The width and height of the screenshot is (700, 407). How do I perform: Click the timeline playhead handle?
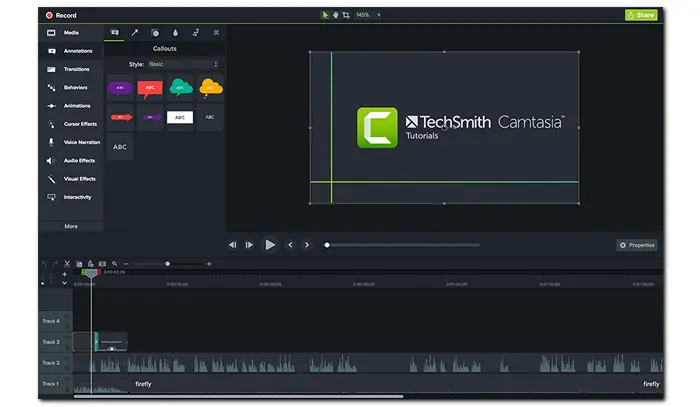point(91,273)
